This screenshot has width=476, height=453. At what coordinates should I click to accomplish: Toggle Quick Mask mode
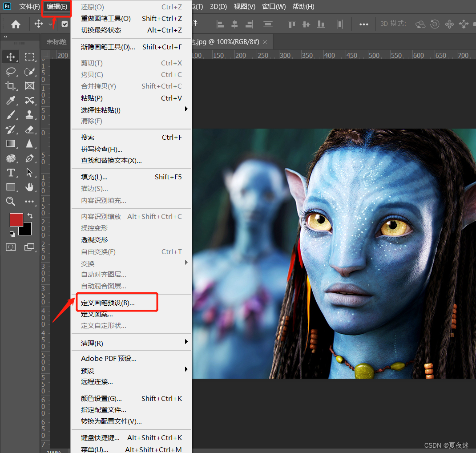[x=11, y=247]
